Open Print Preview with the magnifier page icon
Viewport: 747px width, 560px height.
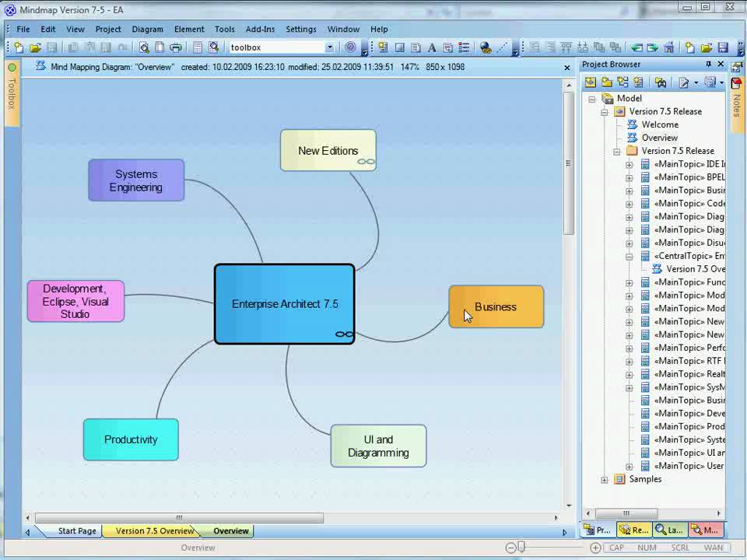coord(144,47)
